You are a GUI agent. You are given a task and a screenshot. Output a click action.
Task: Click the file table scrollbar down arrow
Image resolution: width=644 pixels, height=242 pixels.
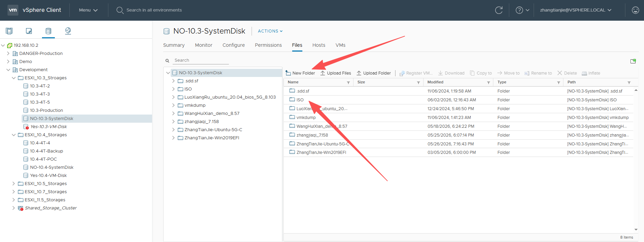tap(636, 229)
